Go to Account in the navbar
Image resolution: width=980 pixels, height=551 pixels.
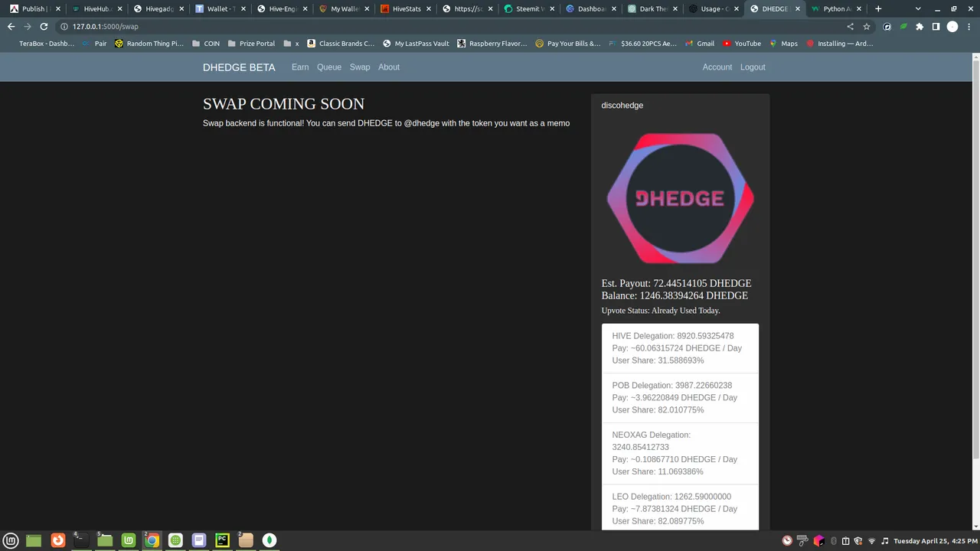[x=717, y=67]
